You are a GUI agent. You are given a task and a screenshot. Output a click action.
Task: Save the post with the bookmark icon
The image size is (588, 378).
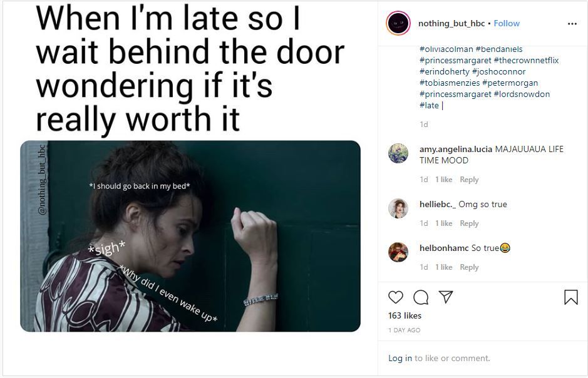point(570,297)
